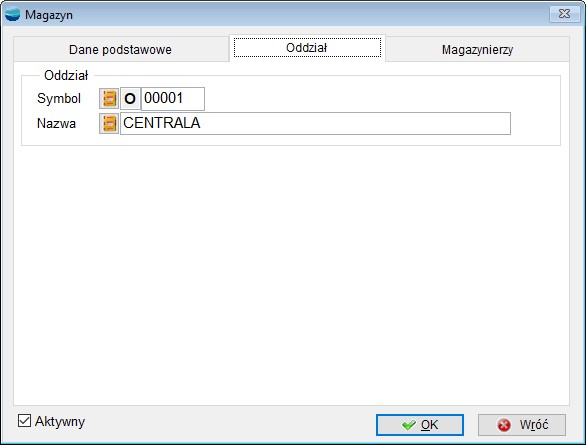Viewport: 586px width, 445px height.
Task: Click the Magazyn title bar text
Action: [49, 15]
